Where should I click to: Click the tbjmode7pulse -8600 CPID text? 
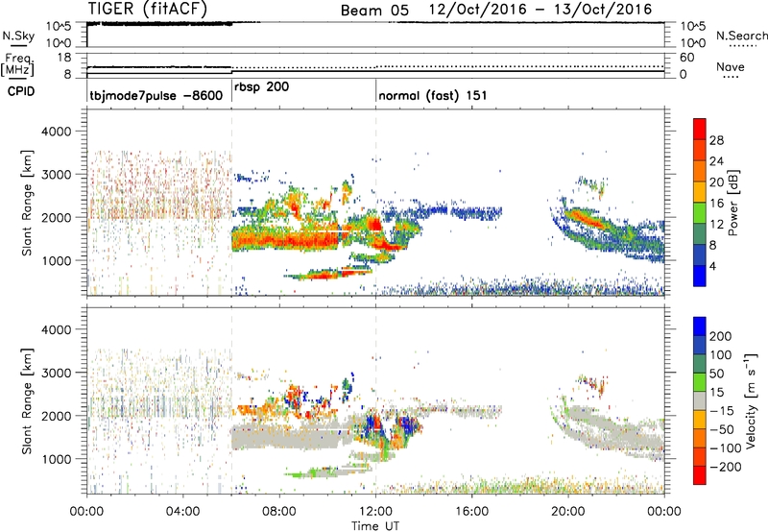[x=156, y=95]
